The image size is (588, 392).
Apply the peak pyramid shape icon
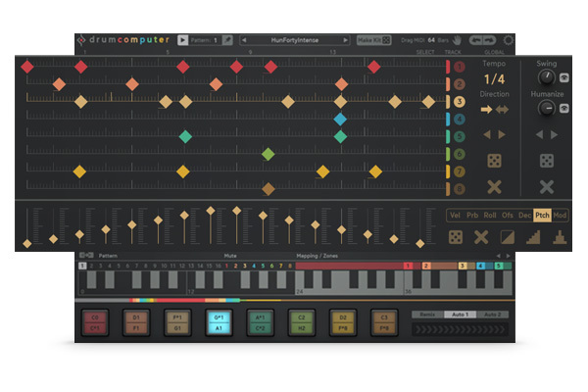pyautogui.click(x=560, y=237)
